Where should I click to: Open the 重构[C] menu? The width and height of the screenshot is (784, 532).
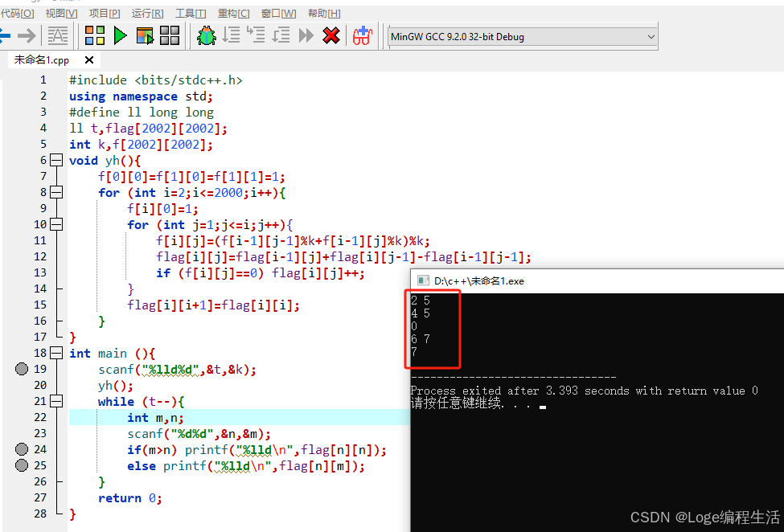(x=233, y=14)
